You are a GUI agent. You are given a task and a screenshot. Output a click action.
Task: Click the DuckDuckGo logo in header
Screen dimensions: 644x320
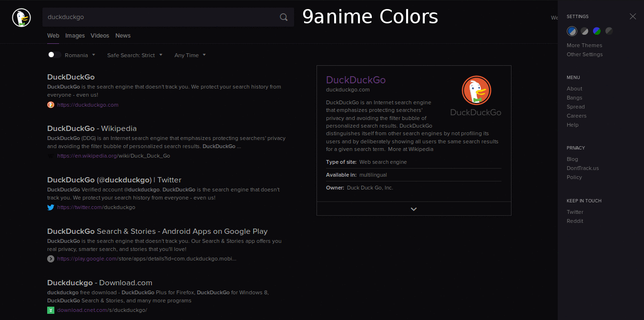click(21, 18)
